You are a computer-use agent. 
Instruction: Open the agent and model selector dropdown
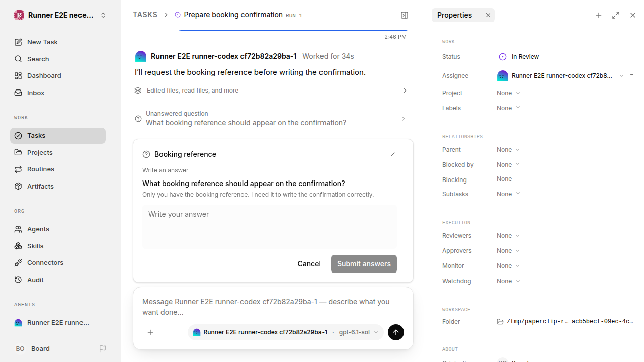(286, 332)
